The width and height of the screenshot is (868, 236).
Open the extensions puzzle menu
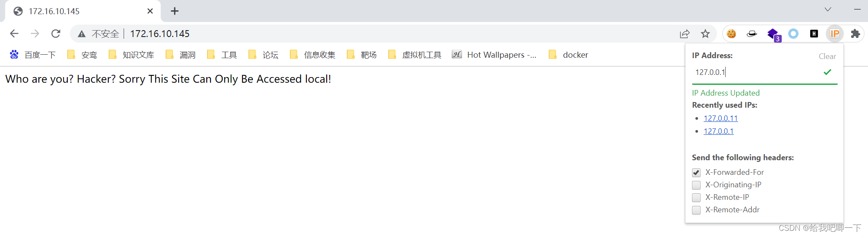click(855, 34)
